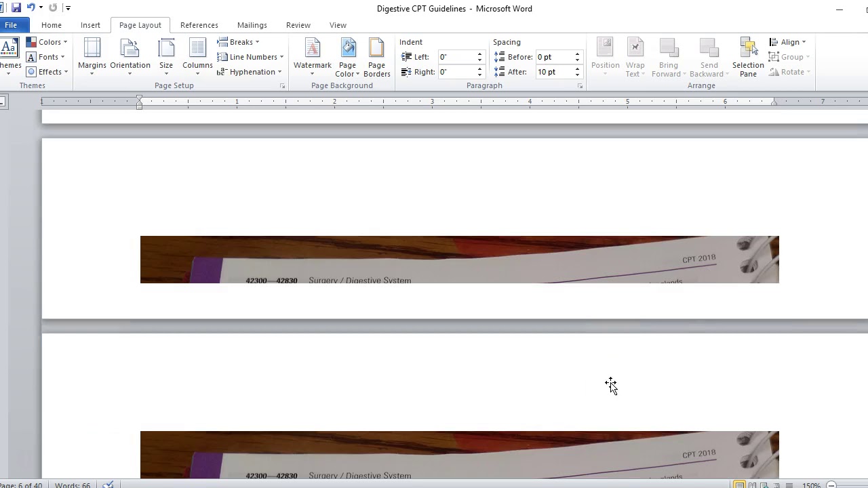Screen dimensions: 868x488
Task: Open the Review tab
Action: click(x=298, y=25)
